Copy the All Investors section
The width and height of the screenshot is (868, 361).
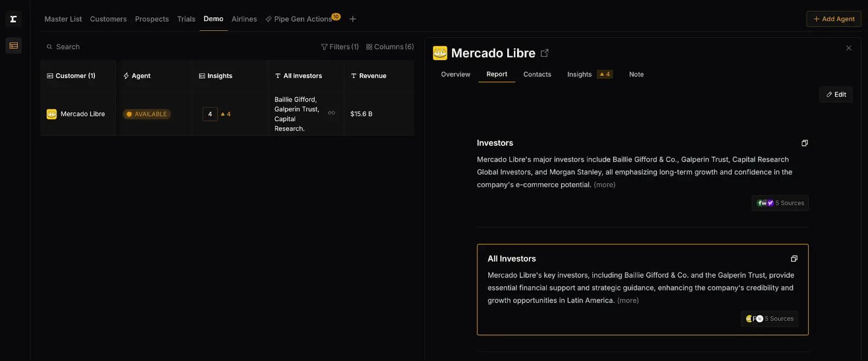point(794,259)
